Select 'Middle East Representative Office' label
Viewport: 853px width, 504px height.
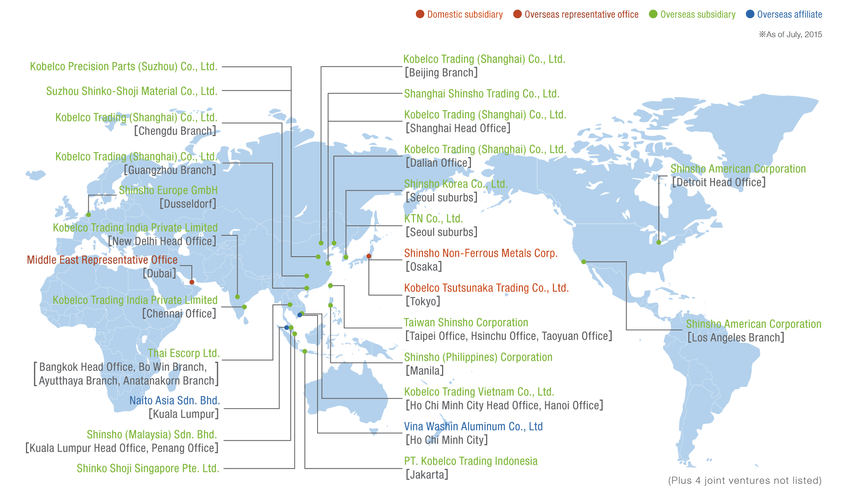[x=102, y=260]
